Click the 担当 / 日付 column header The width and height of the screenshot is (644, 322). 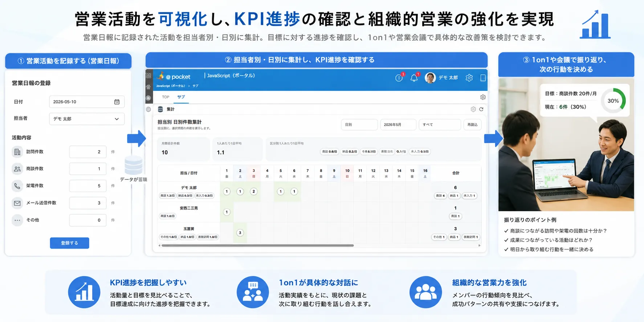click(189, 173)
